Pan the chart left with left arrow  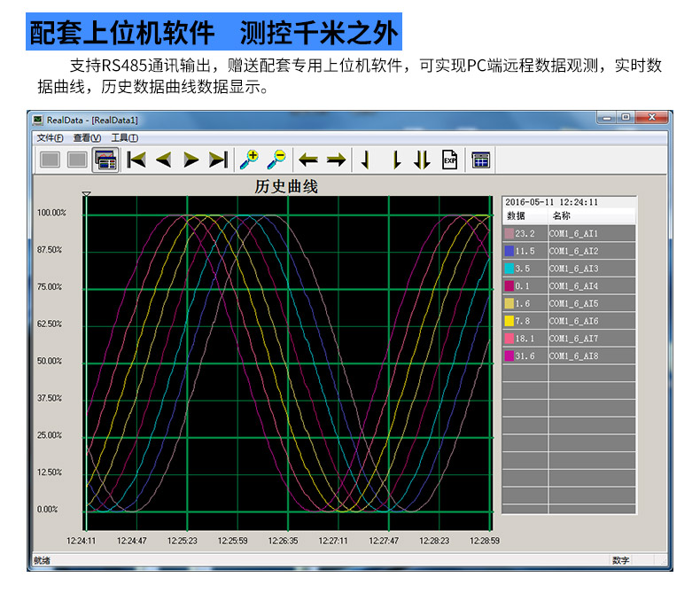(x=308, y=160)
